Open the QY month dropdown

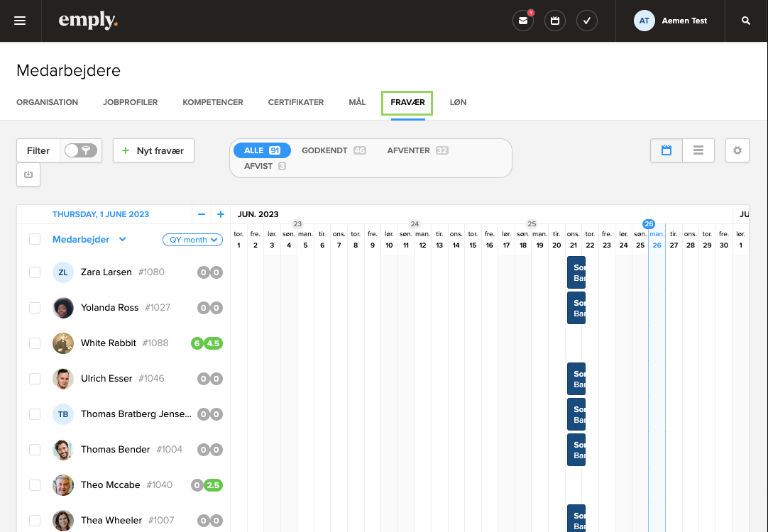(192, 240)
